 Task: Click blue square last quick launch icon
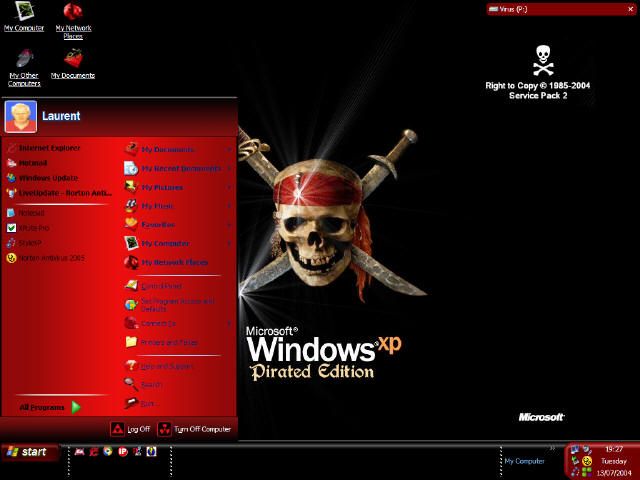click(151, 451)
